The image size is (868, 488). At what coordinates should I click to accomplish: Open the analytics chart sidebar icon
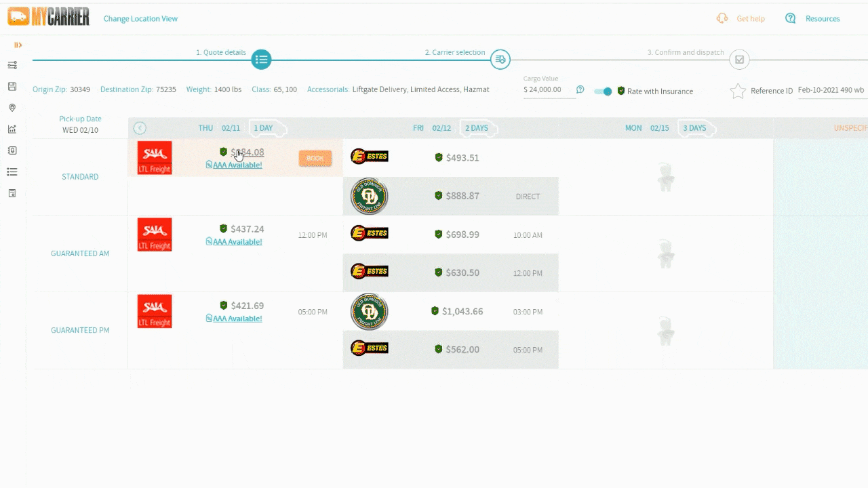[x=12, y=129]
